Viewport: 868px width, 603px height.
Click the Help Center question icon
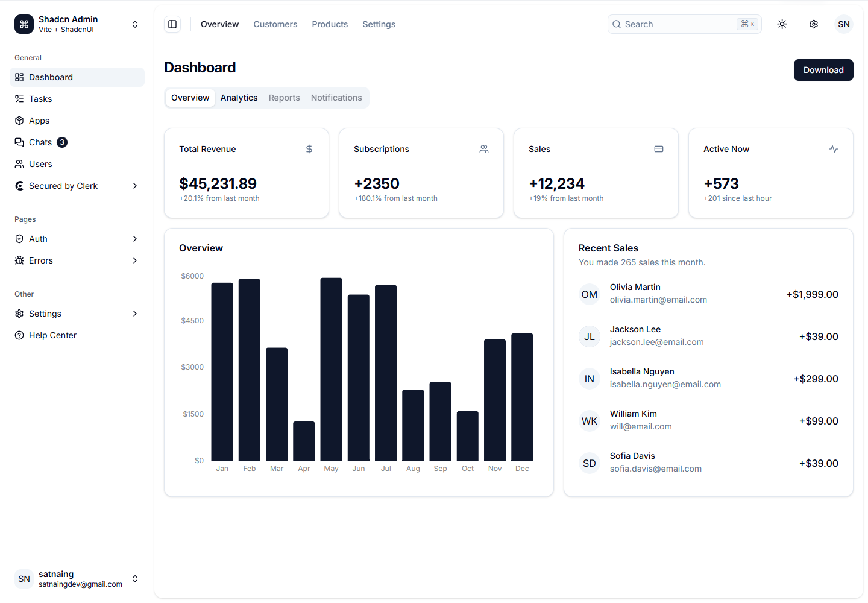[19, 335]
